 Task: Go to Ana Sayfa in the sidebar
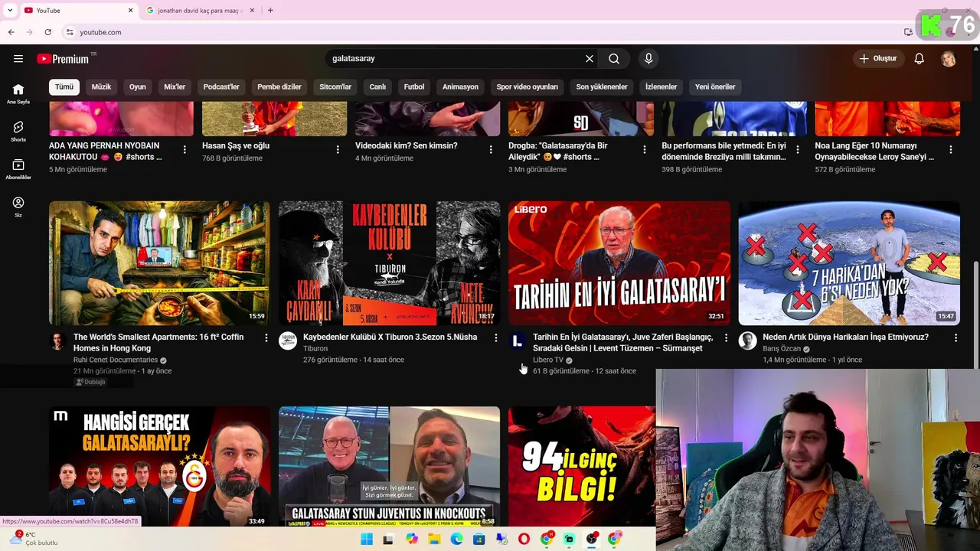pos(18,93)
